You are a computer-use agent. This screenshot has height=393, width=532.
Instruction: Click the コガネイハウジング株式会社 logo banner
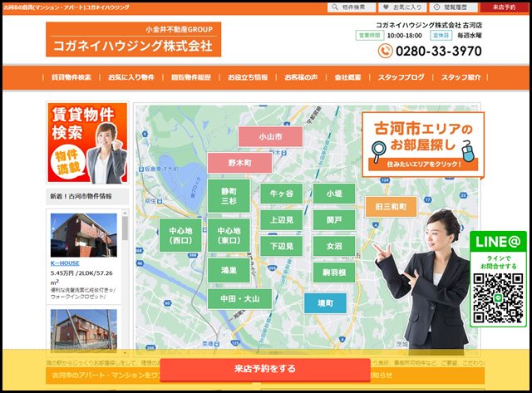133,39
